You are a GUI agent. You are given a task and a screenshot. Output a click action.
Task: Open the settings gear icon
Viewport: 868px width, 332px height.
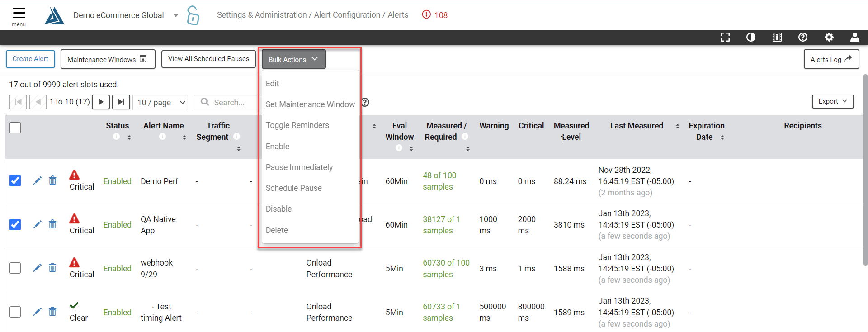pyautogui.click(x=829, y=37)
